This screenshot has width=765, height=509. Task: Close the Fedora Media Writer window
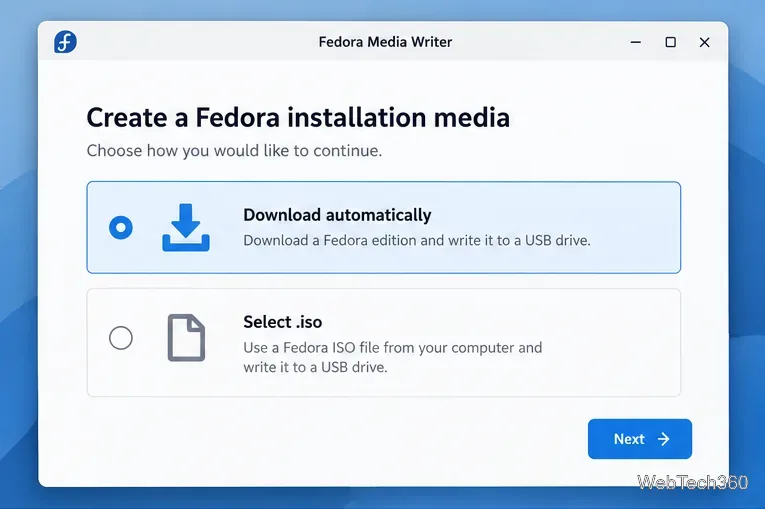pos(705,42)
